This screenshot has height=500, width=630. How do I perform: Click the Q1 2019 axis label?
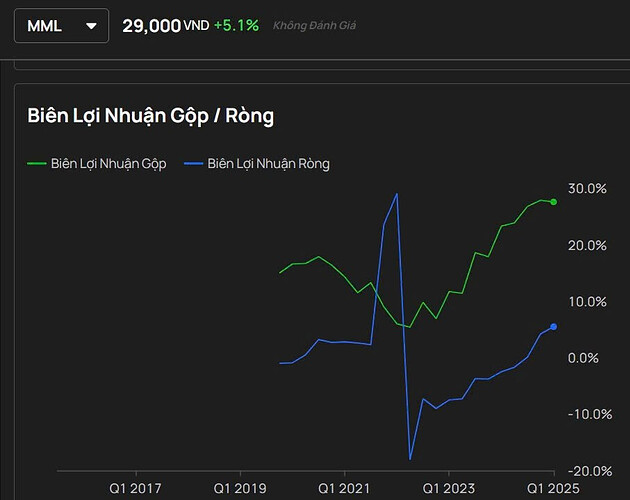(x=240, y=489)
